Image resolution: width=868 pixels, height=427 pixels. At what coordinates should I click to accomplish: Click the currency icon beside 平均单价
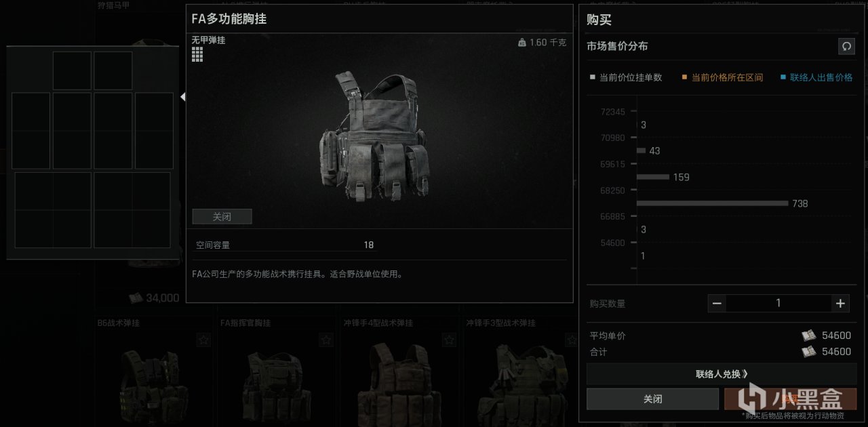pyautogui.click(x=809, y=335)
